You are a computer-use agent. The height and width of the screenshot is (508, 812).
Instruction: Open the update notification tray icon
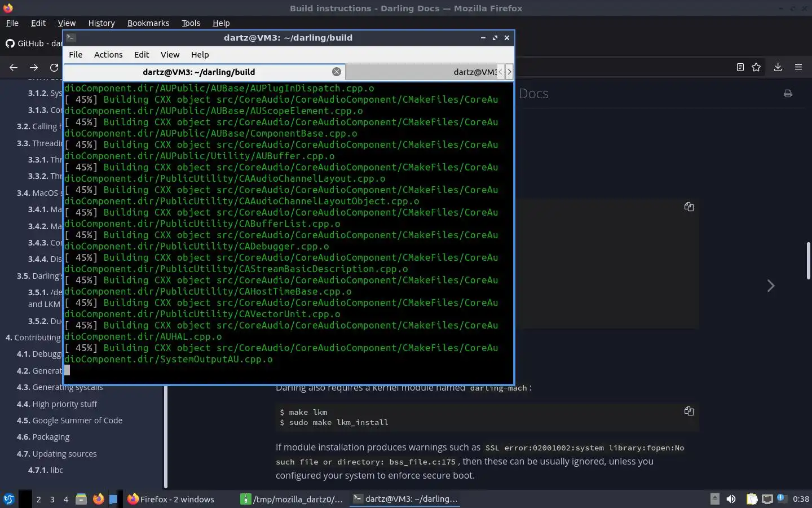(x=782, y=498)
